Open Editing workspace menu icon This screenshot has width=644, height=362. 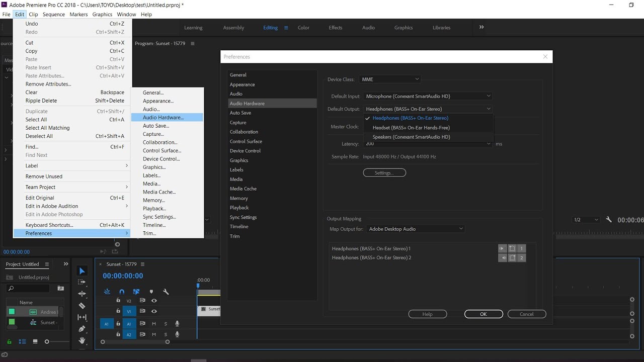pyautogui.click(x=286, y=28)
